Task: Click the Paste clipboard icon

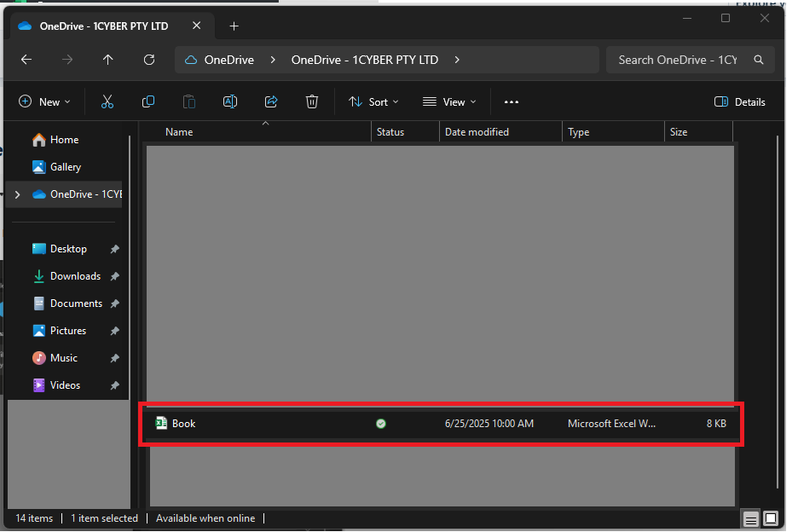Action: click(x=189, y=102)
